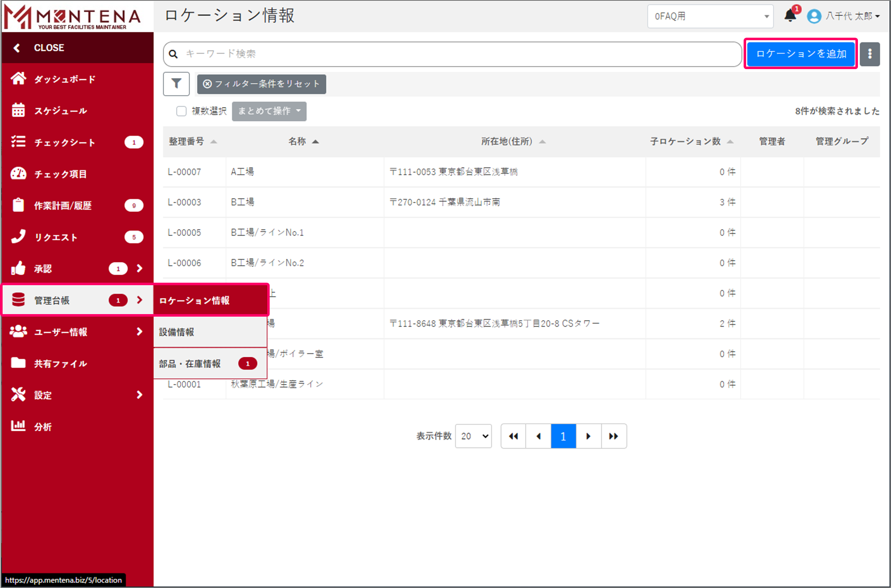The width and height of the screenshot is (891, 588).
Task: Click the notification bell icon
Action: (790, 15)
